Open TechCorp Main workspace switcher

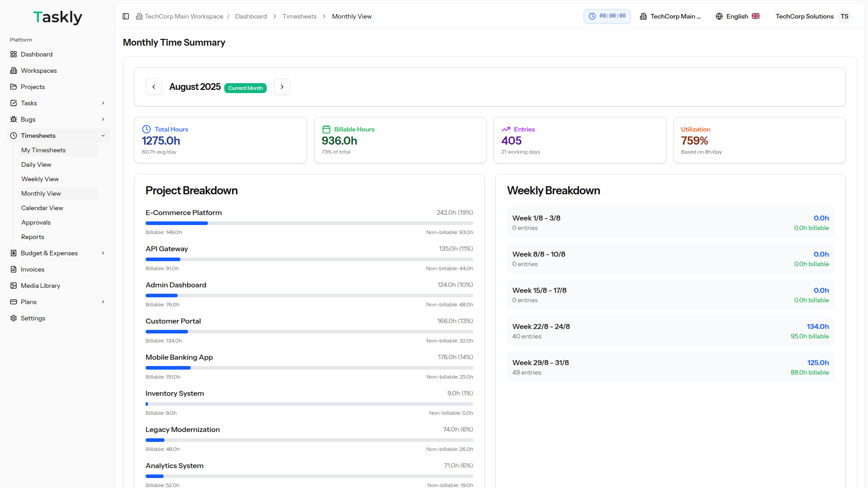coord(670,16)
